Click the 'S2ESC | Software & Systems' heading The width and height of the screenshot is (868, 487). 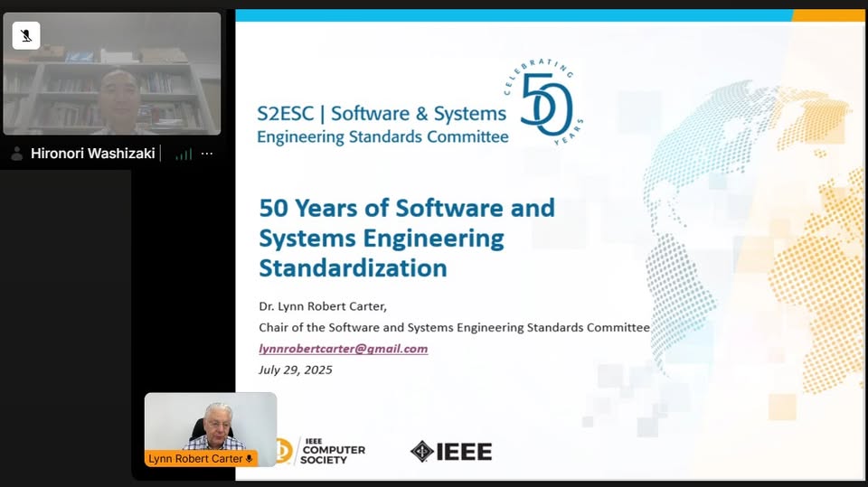382,114
